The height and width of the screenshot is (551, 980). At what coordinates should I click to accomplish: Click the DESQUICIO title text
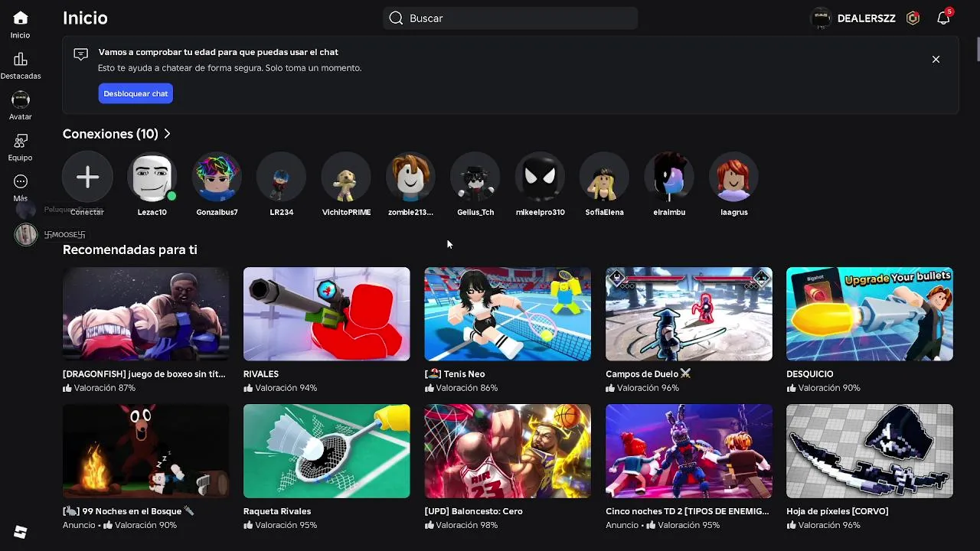tap(810, 374)
